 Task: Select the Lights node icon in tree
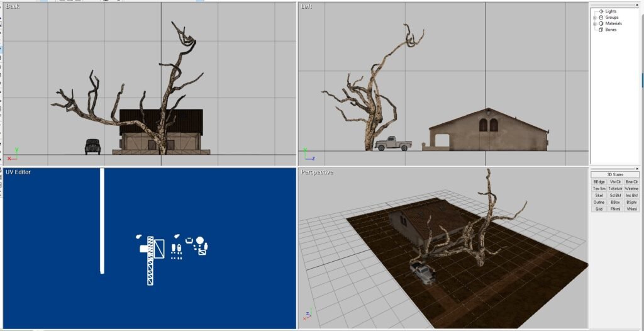pyautogui.click(x=601, y=11)
